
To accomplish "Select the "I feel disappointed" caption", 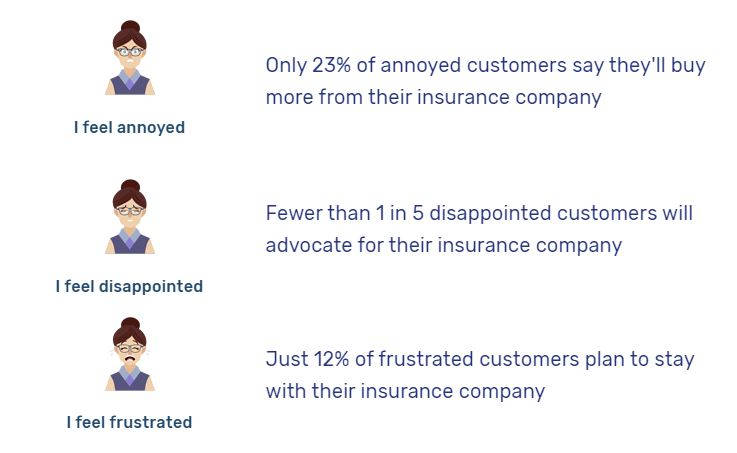I will [129, 286].
